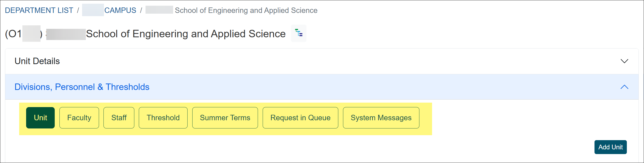Open the Staff tab

119,118
